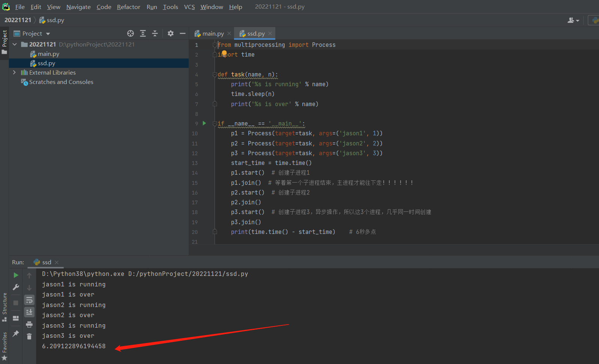The height and width of the screenshot is (364, 599).
Task: Click line number 13 in the gutter
Action: 195,163
